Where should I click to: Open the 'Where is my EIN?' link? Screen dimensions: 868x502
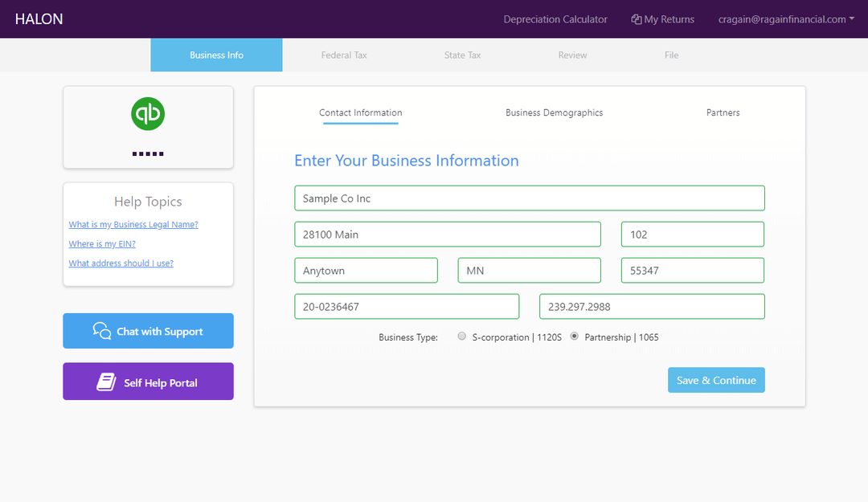pos(101,243)
